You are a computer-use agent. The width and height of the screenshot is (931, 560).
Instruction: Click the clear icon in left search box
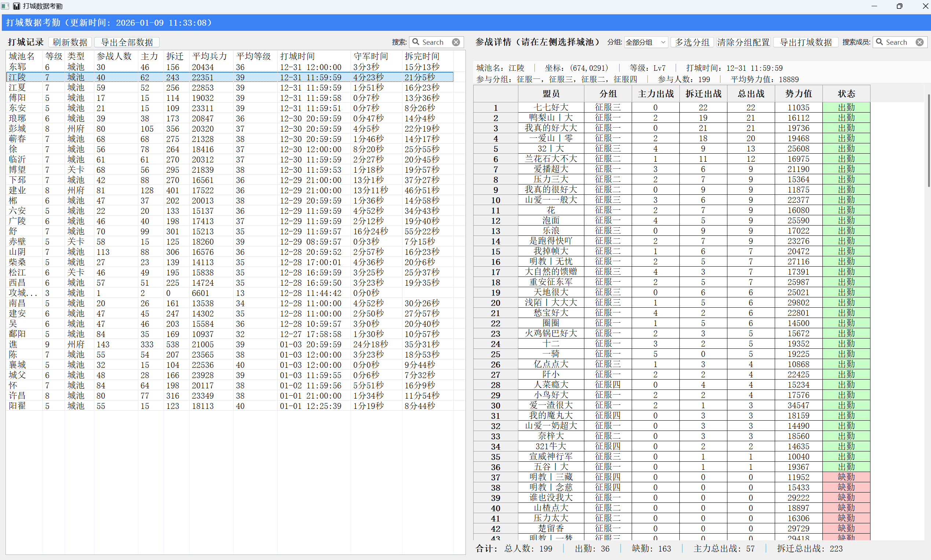[x=456, y=42]
